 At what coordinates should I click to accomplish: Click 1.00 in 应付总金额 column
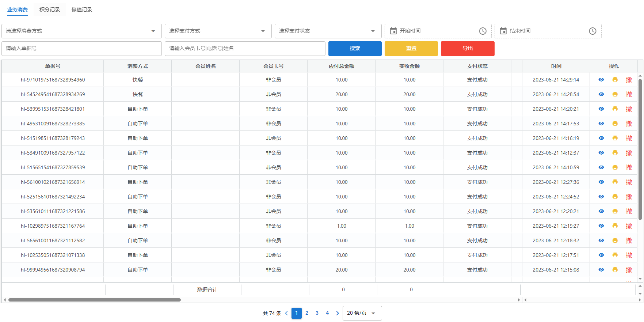(342, 226)
